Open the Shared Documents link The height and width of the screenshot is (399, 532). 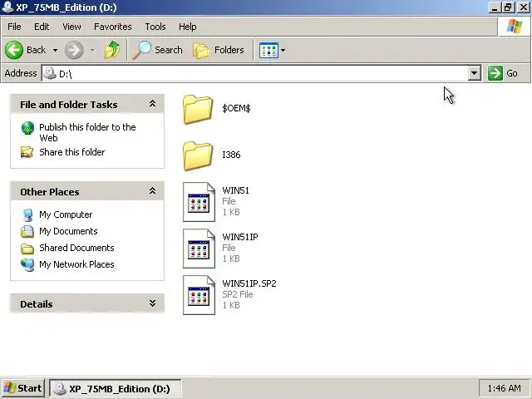tap(76, 248)
